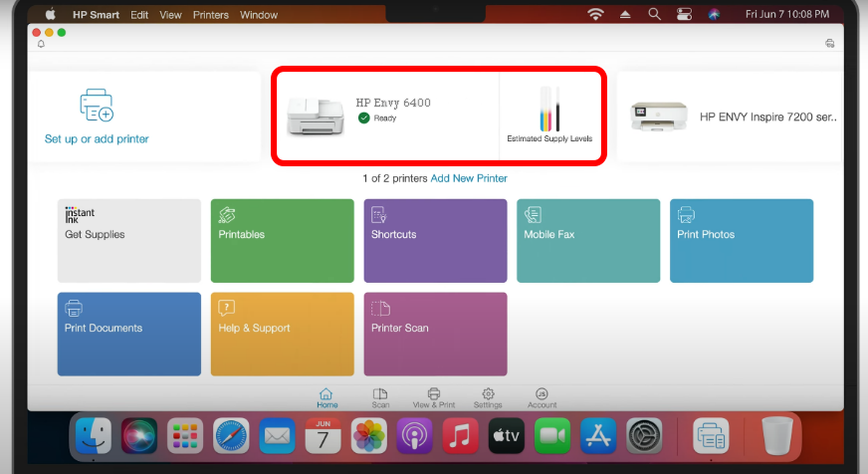This screenshot has width=868, height=474.
Task: Open the Apple menu
Action: [51, 14]
